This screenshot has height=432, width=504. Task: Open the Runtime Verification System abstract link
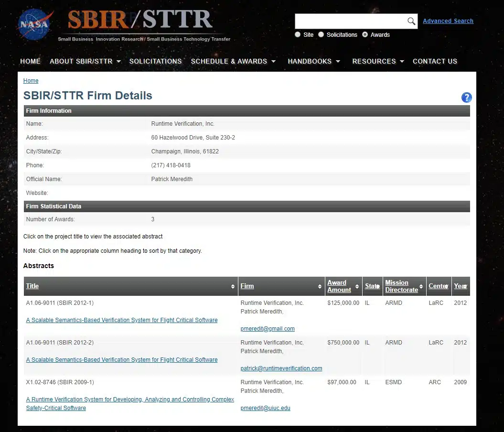(x=130, y=404)
